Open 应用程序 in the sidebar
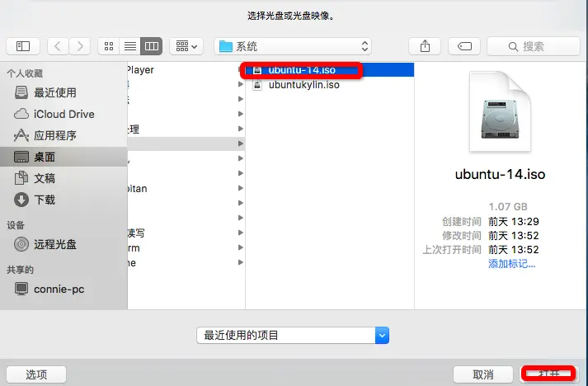This screenshot has height=386, width=588. 64,135
